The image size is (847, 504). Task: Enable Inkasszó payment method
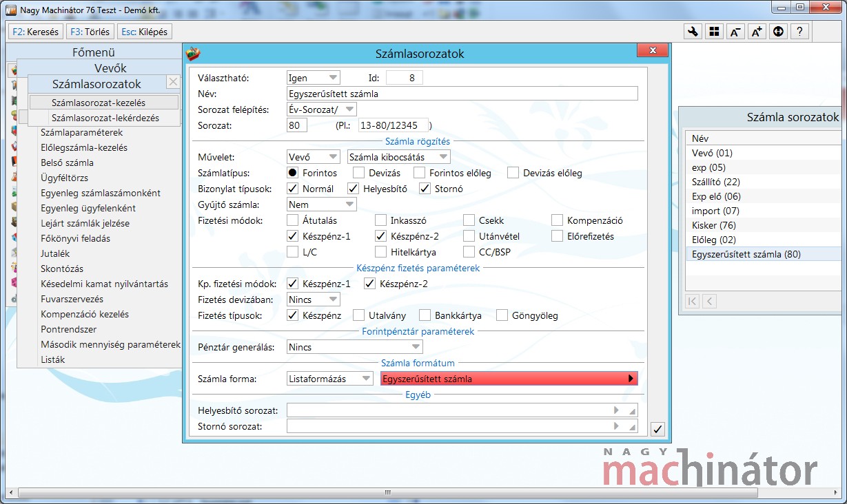pyautogui.click(x=380, y=220)
